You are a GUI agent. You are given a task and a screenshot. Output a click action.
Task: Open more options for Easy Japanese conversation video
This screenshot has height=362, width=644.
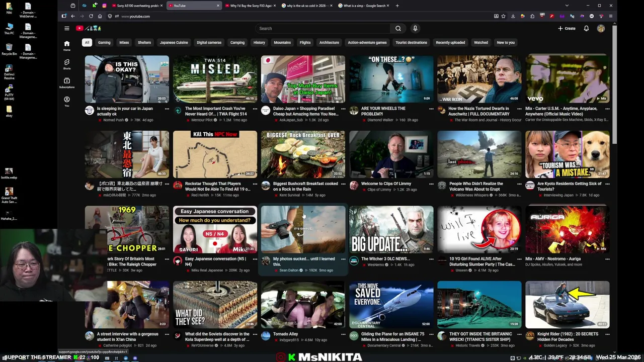tap(255, 259)
